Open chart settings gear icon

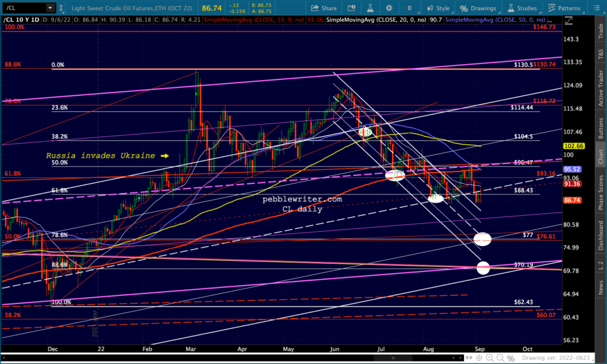(x=389, y=8)
